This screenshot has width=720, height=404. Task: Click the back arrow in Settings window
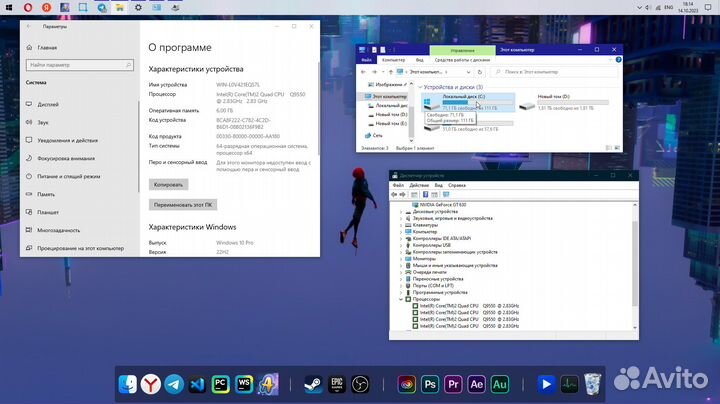coord(29,27)
